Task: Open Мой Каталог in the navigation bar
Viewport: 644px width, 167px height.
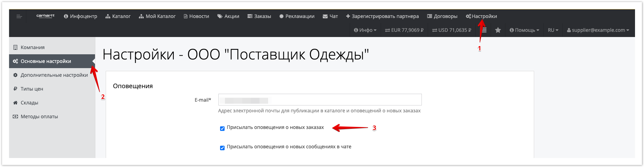Action: (x=157, y=16)
